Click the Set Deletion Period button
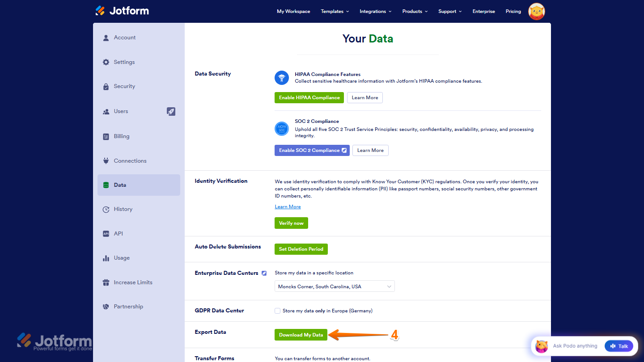Screen dimensions: 644x362 301,249
